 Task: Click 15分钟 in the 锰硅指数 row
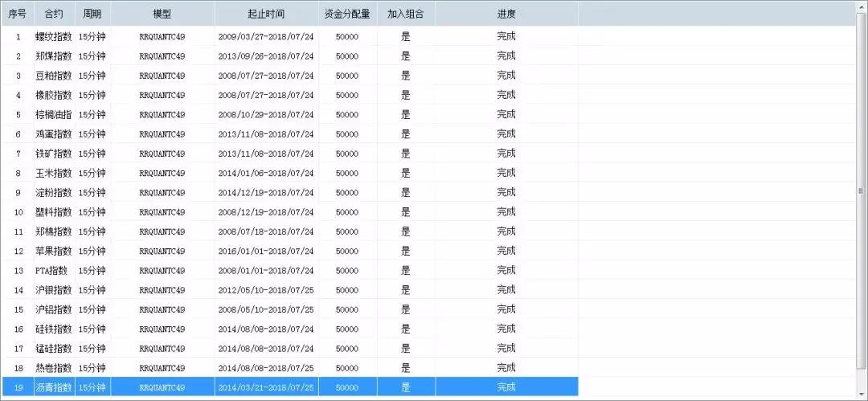click(92, 349)
